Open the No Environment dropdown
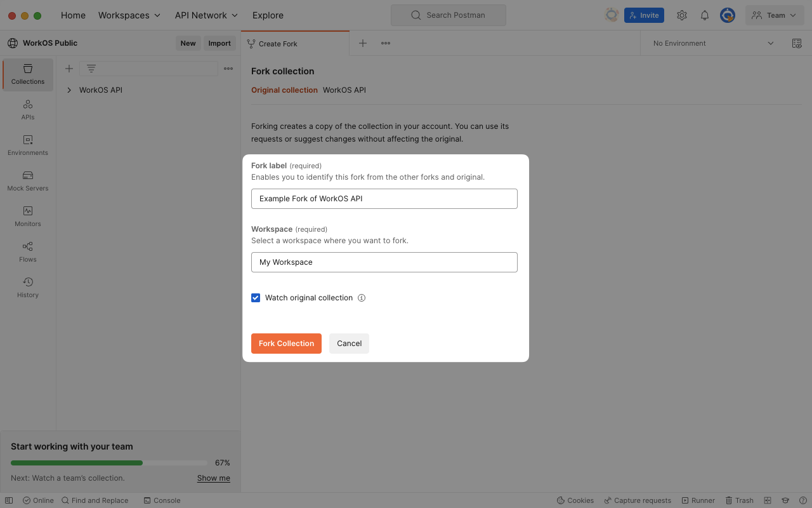The height and width of the screenshot is (508, 812). [713, 43]
